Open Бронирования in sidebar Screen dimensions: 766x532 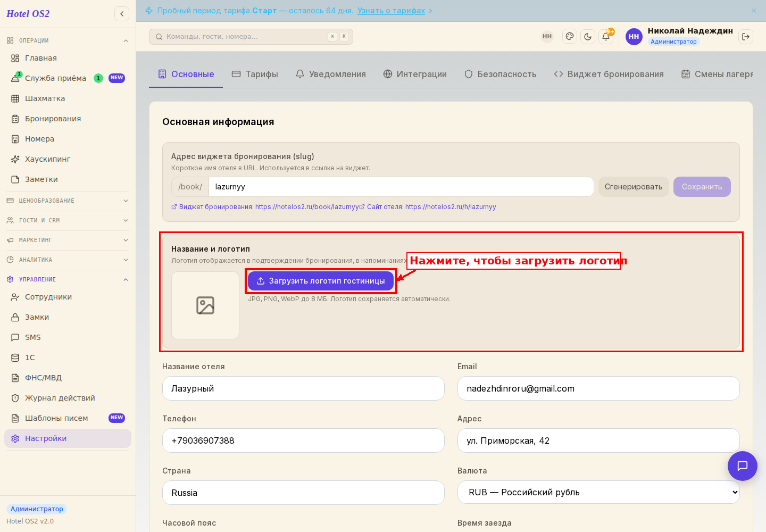68,119
